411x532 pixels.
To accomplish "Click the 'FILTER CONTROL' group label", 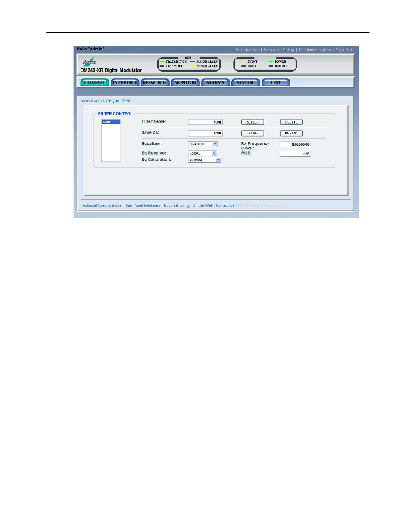I will pyautogui.click(x=115, y=114).
